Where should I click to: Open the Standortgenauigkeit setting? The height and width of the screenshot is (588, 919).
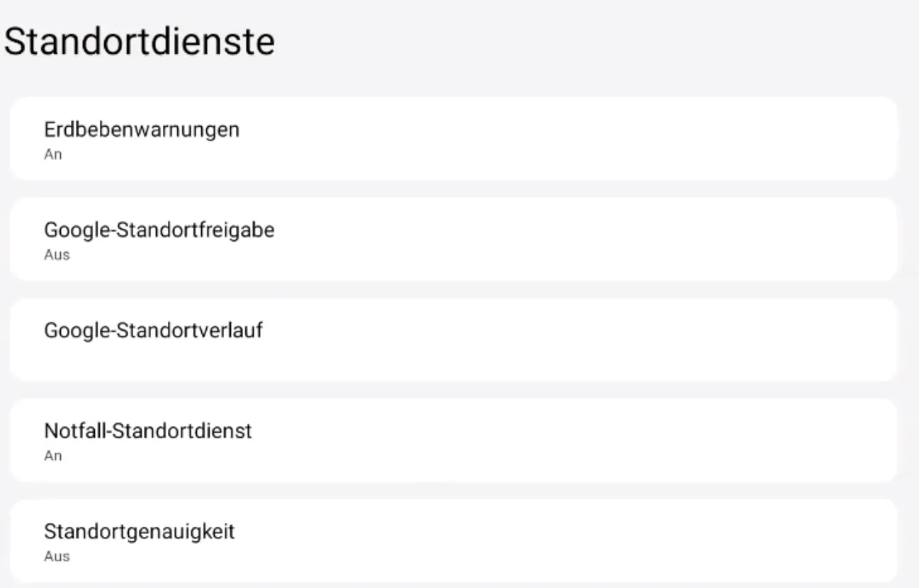click(x=453, y=541)
